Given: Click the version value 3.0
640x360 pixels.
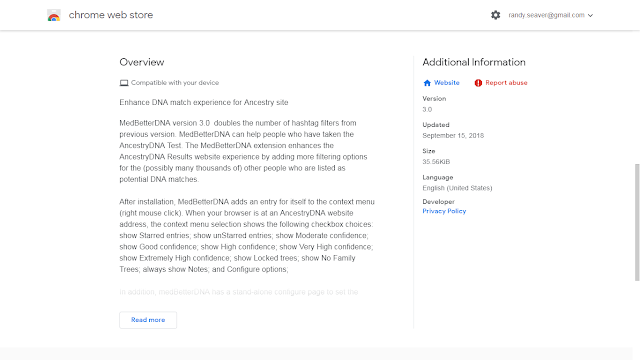Looking at the screenshot, I should pos(427,109).
